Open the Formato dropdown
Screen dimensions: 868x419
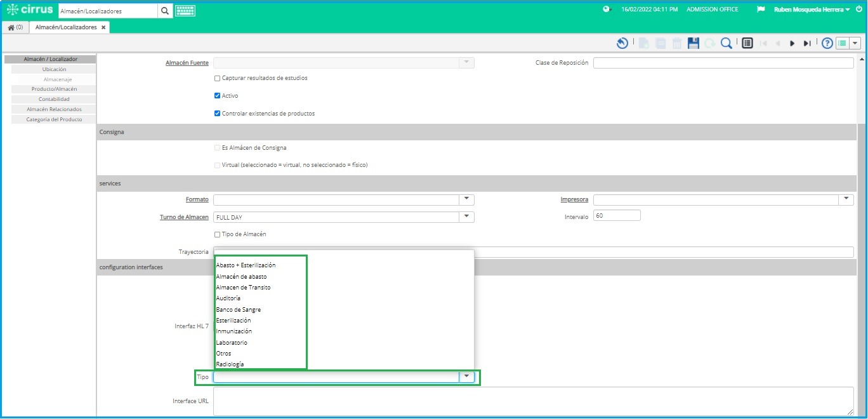[x=466, y=199]
